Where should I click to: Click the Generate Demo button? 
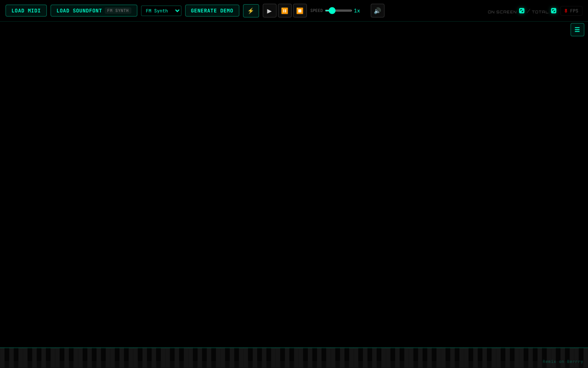tap(212, 11)
